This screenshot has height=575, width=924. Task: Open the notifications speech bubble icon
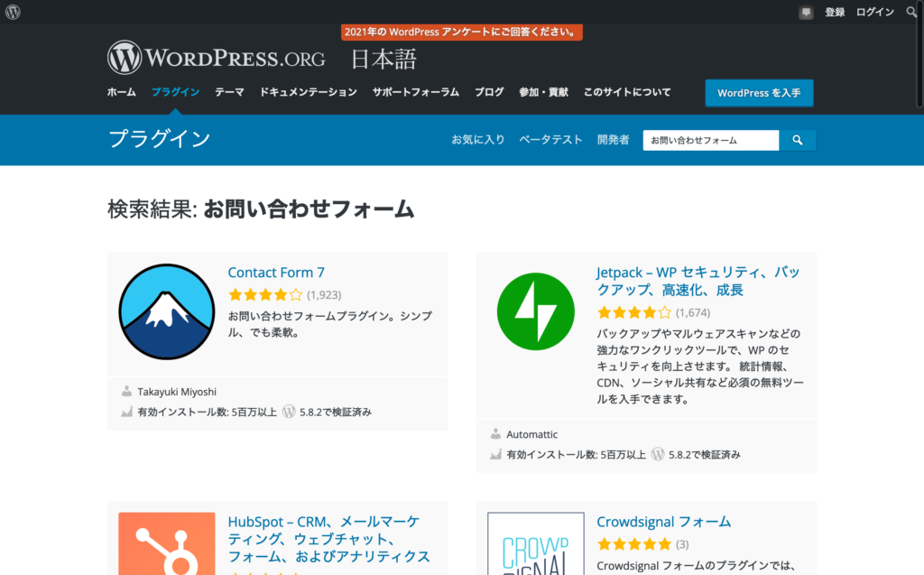[x=806, y=13]
